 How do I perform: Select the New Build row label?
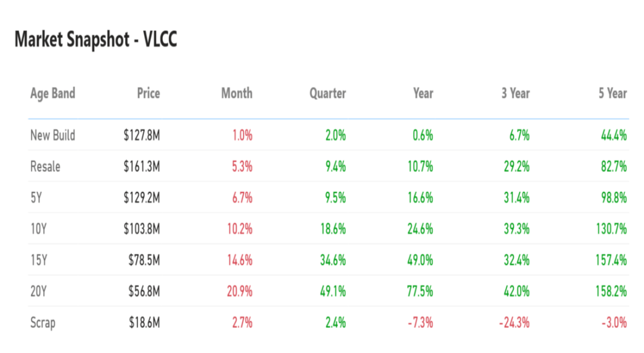(52, 135)
